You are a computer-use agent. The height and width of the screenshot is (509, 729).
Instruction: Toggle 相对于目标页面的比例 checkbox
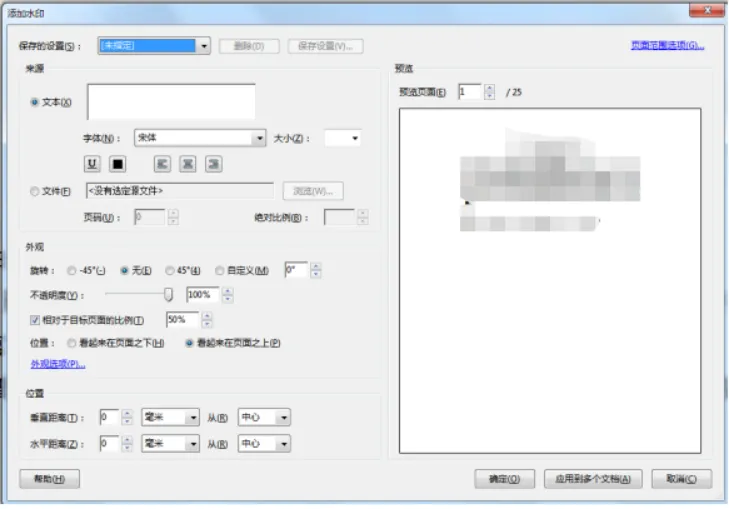tap(35, 320)
